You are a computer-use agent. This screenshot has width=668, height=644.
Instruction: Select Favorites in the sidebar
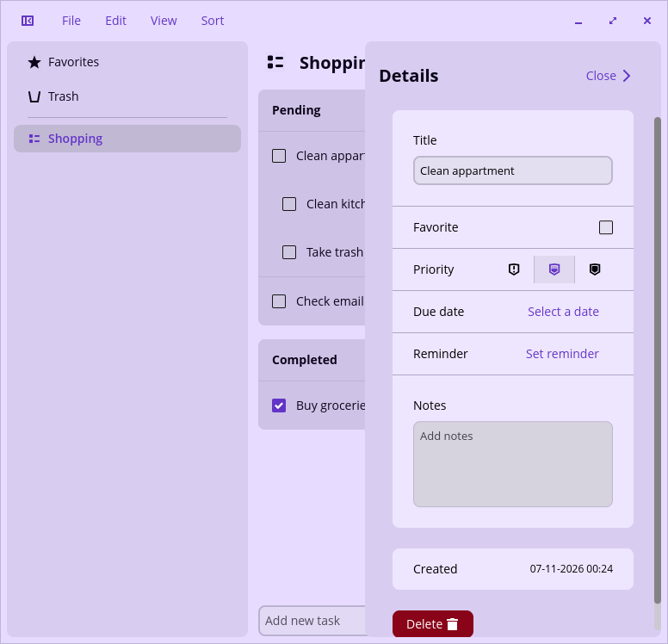click(x=73, y=62)
